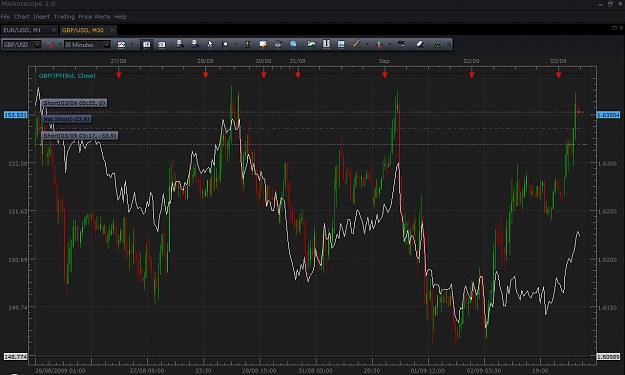Screen dimensions: 625x375
Task: Select the orange line drawing tool
Action: point(356,44)
